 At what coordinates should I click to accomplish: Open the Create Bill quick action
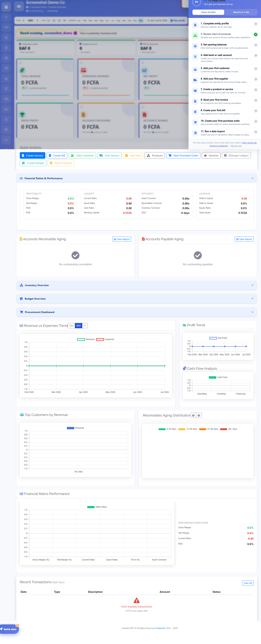point(57,155)
